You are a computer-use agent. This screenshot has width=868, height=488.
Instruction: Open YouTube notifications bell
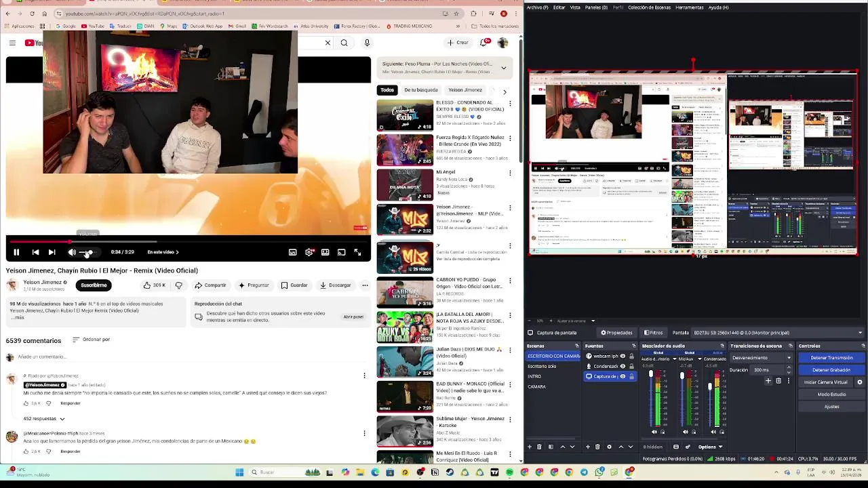pos(484,43)
